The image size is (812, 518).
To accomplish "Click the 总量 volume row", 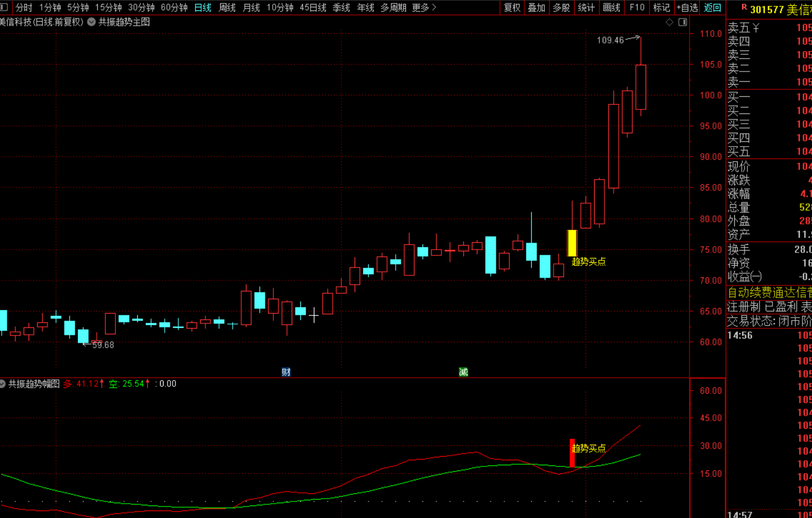I will point(769,207).
